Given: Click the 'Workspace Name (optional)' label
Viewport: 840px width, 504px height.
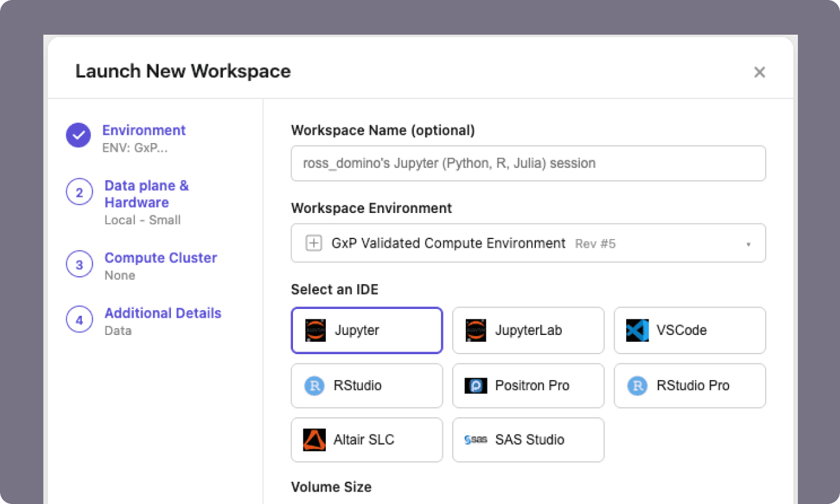Looking at the screenshot, I should 383,131.
